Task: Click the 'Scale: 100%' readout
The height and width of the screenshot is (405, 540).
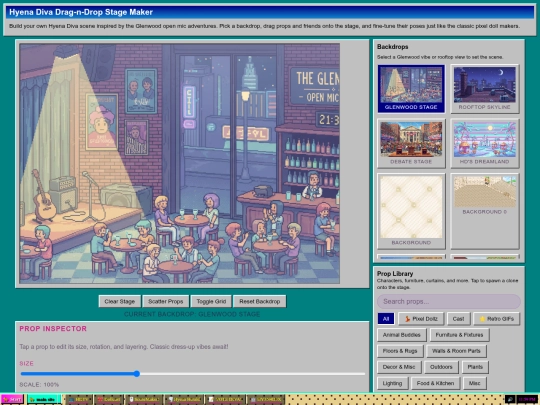Action: [x=39, y=385]
